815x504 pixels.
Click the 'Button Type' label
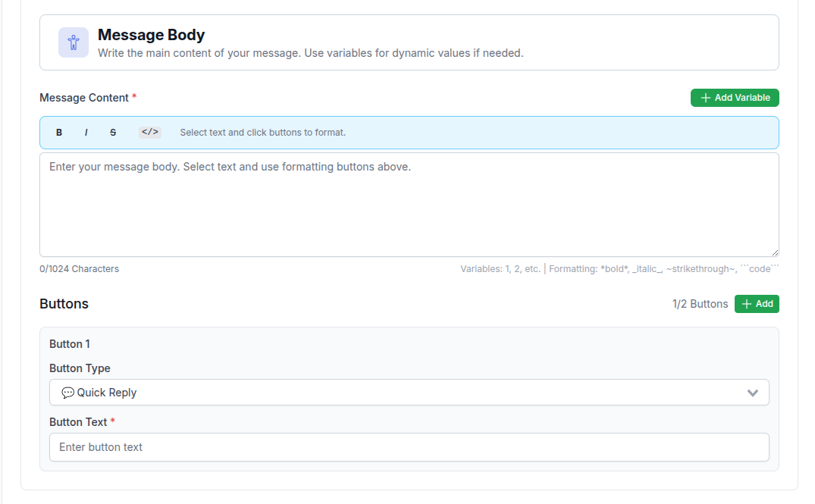(x=80, y=368)
